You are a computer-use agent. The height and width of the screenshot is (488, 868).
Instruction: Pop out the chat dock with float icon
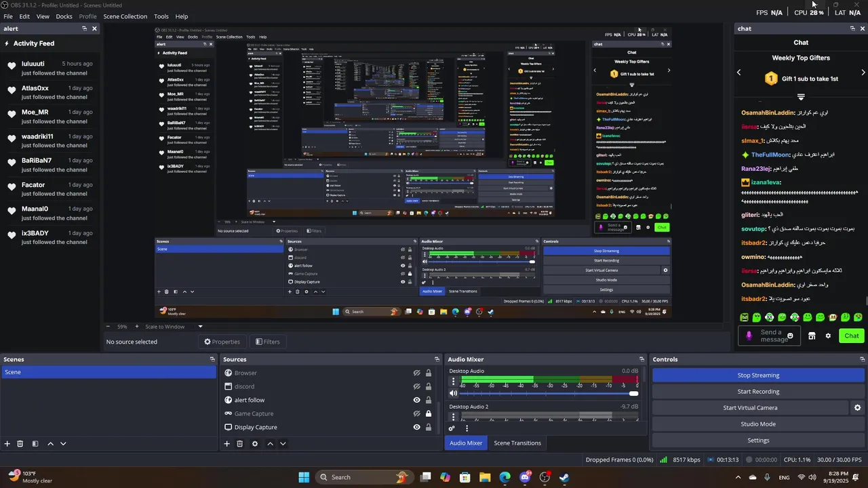point(852,28)
